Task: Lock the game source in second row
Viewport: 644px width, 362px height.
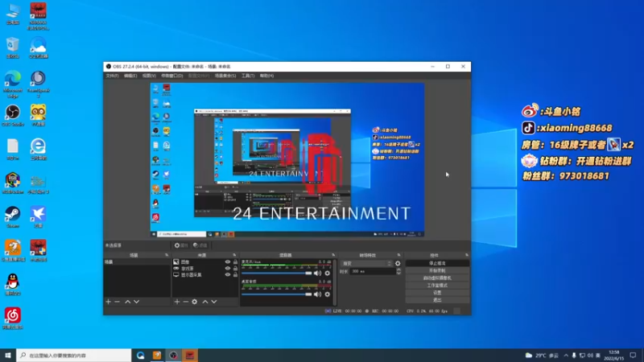Action: [235, 269]
